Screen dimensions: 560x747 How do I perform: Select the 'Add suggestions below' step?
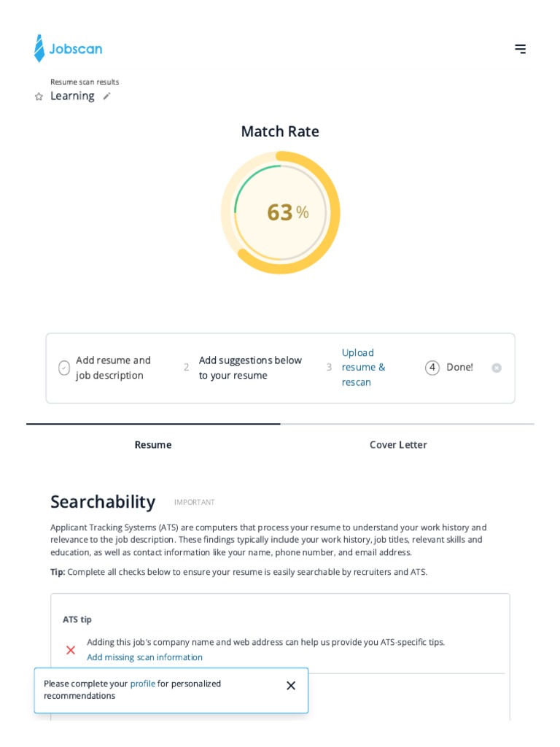click(250, 368)
